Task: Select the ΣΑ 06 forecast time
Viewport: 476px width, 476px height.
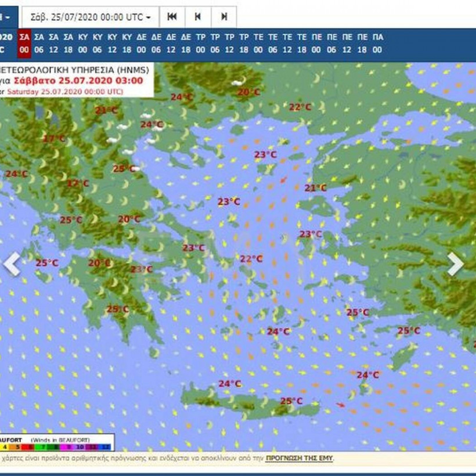Action: click(39, 44)
